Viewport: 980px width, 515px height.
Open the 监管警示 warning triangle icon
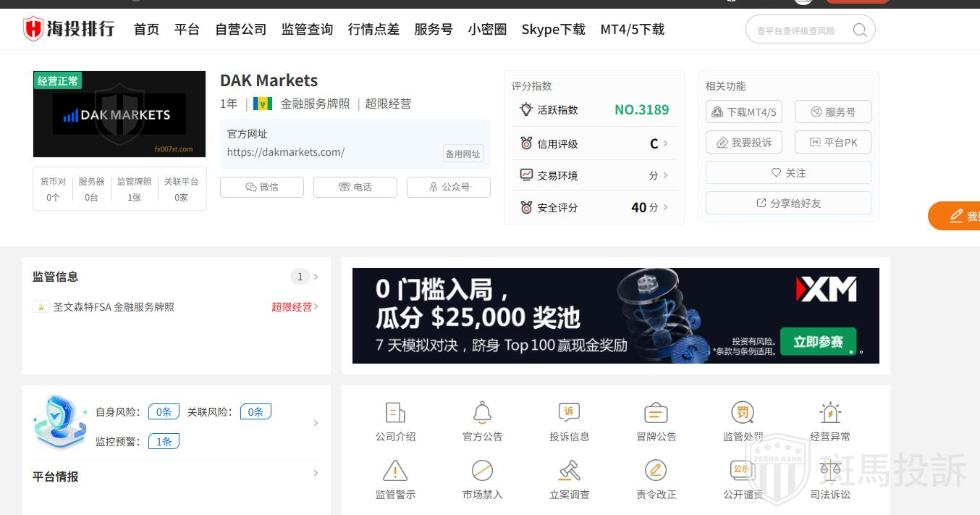click(x=395, y=470)
